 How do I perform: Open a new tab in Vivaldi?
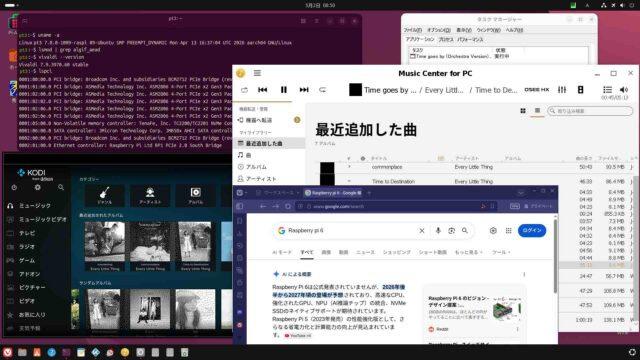[x=369, y=193]
